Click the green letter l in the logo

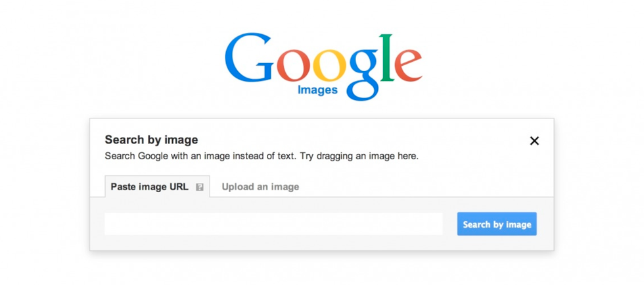(386, 58)
